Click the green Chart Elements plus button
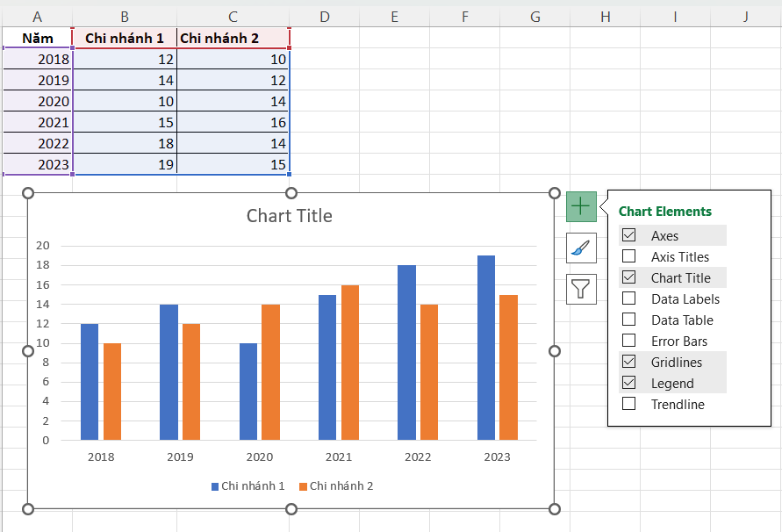 coord(581,206)
